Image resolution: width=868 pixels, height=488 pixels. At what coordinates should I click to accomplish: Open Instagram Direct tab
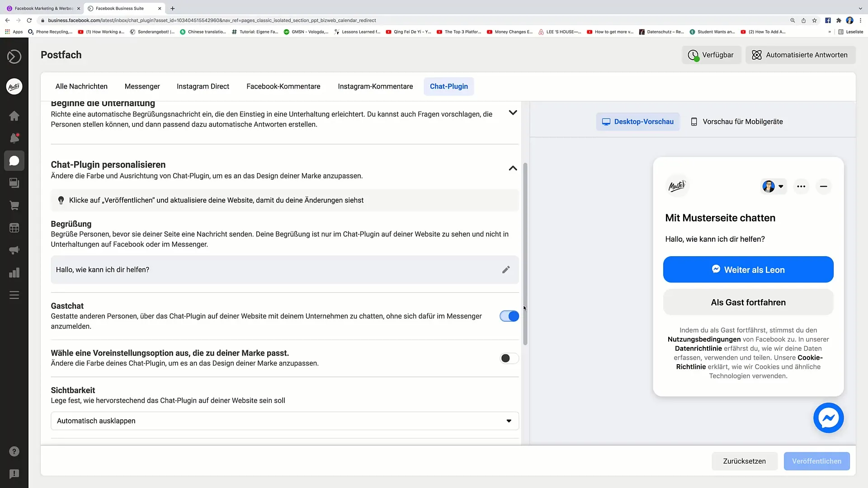[203, 86]
